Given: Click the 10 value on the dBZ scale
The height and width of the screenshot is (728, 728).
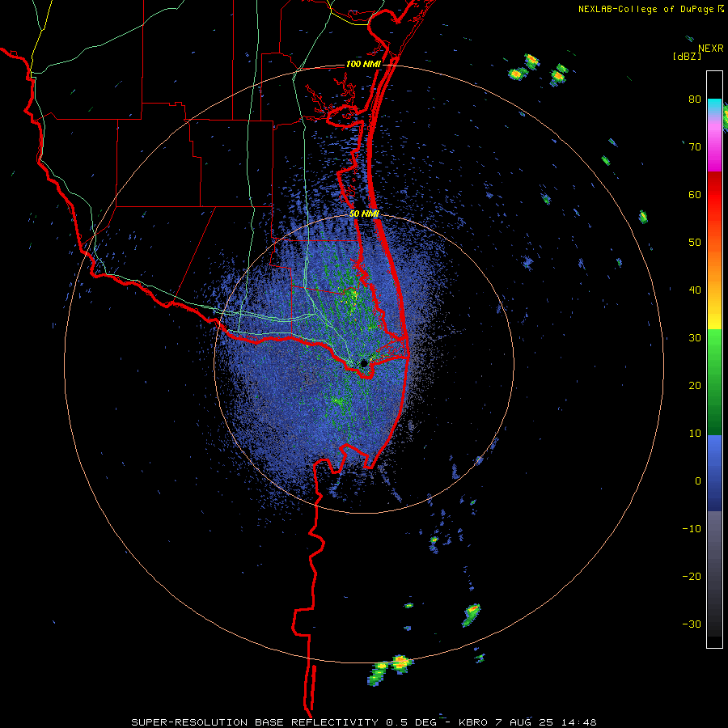Looking at the screenshot, I should (x=695, y=434).
